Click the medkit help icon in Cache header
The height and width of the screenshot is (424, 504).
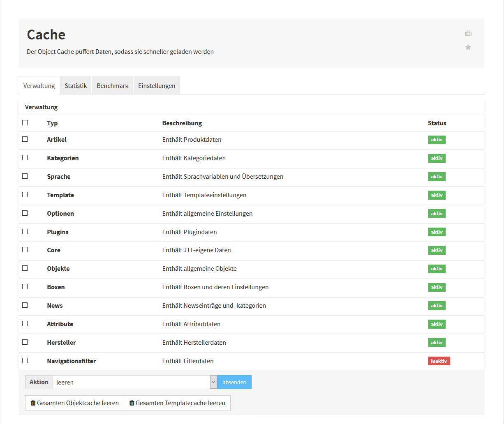click(x=468, y=34)
